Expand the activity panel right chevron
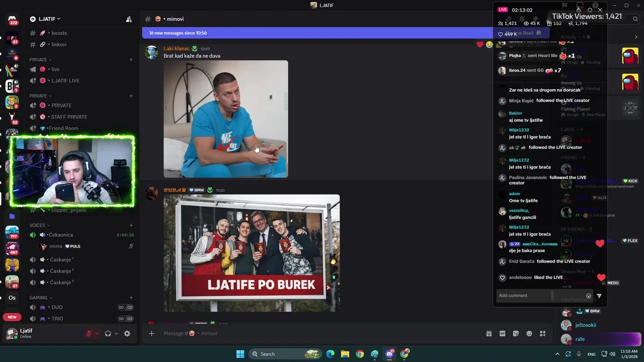 coord(636,37)
